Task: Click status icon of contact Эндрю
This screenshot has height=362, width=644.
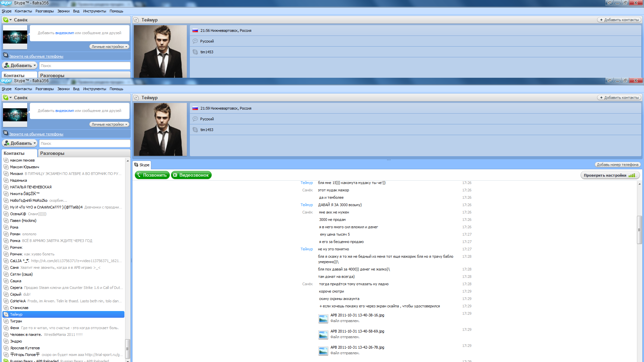Action: point(6,341)
